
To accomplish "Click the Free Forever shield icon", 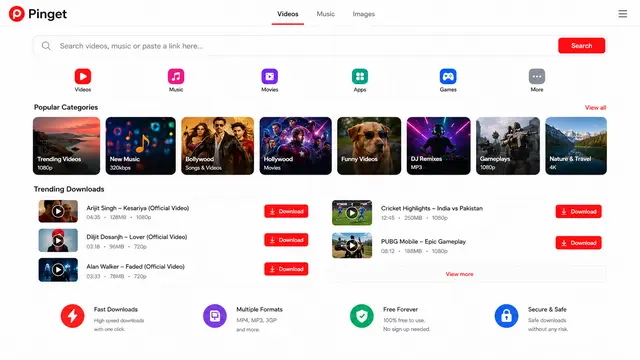I will pos(362,316).
